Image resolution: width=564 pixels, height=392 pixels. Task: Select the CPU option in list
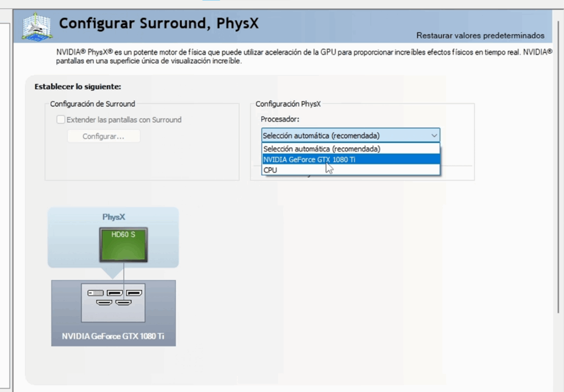point(351,170)
